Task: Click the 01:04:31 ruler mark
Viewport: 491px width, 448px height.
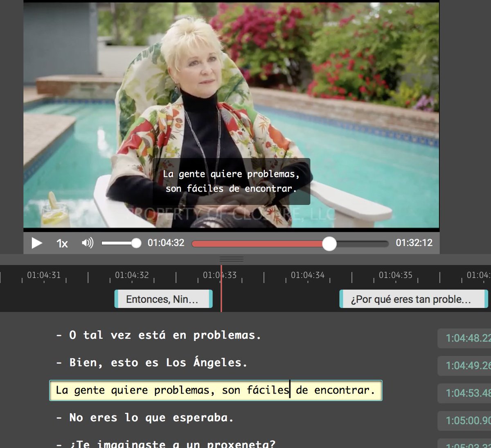Action: pos(44,275)
